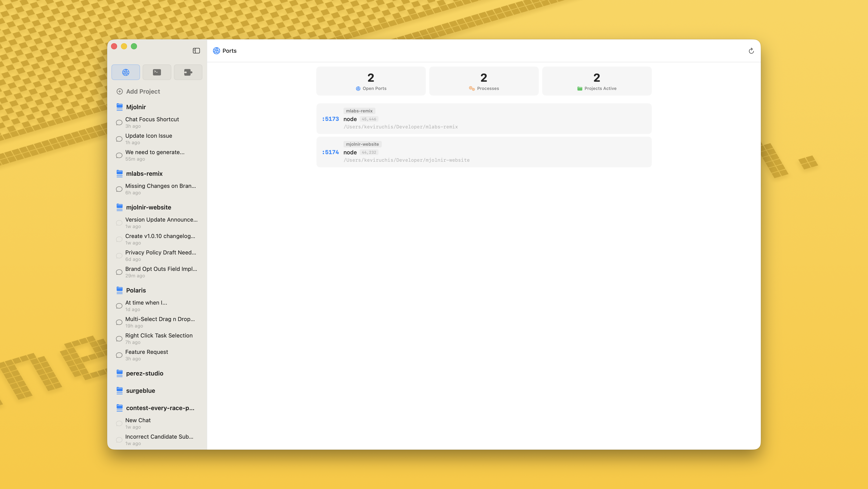Click the Open Ports stat card
The height and width of the screenshot is (489, 868).
pos(371,81)
